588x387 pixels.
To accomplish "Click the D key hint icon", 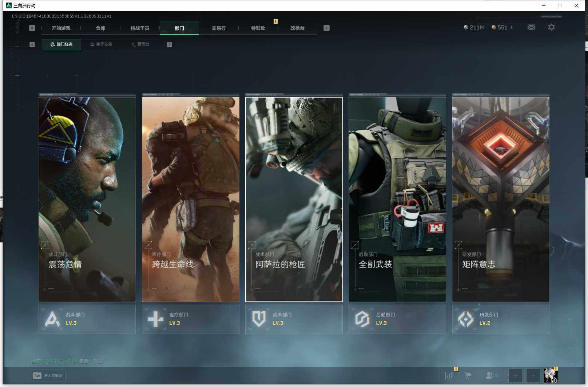I will (x=169, y=44).
